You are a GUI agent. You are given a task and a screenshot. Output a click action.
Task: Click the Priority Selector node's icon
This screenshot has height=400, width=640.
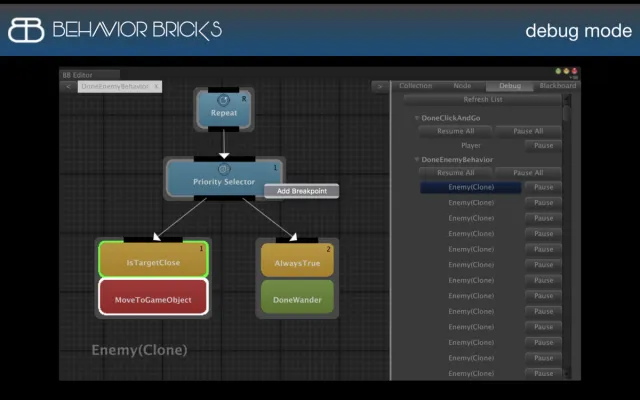coord(224,169)
